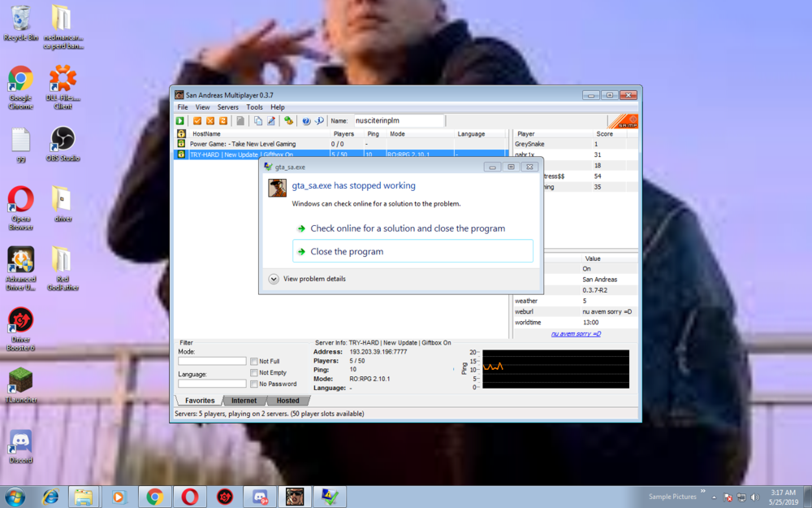
Task: Open Internet Explorer from taskbar
Action: click(50, 497)
